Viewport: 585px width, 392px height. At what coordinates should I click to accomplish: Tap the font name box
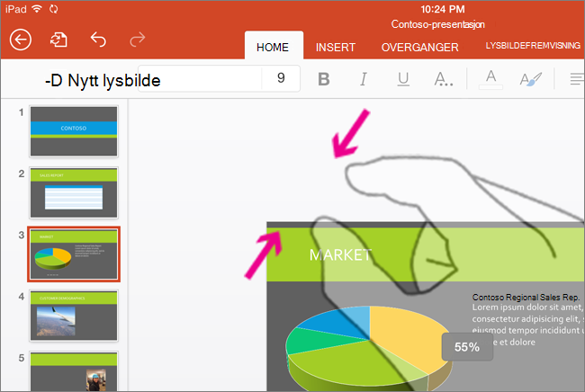coord(200,78)
